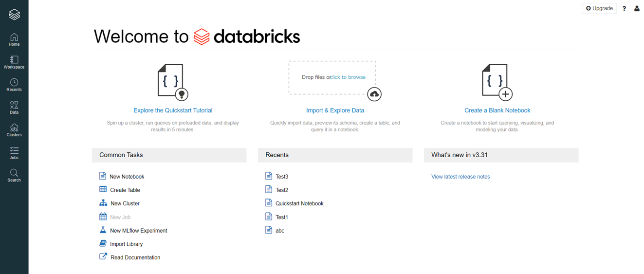Open Recents from the sidebar
The width and height of the screenshot is (644, 274).
[14, 85]
